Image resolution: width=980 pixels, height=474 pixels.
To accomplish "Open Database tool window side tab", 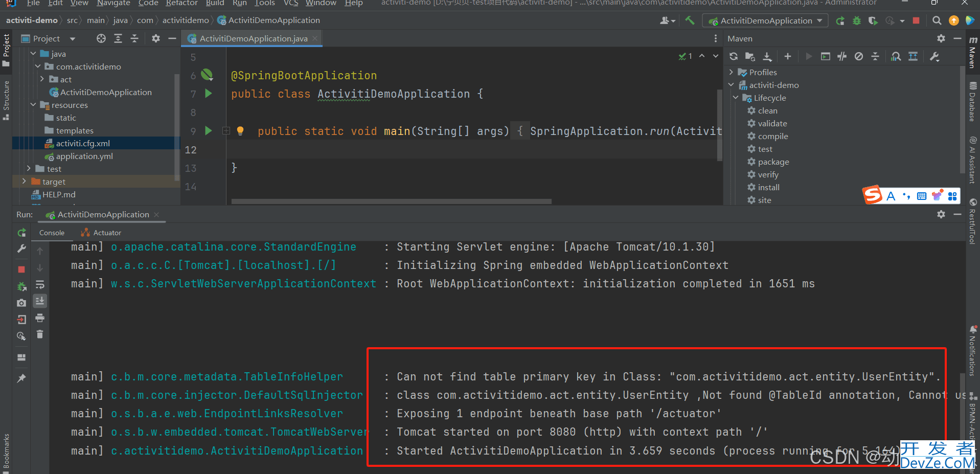I will click(x=972, y=101).
